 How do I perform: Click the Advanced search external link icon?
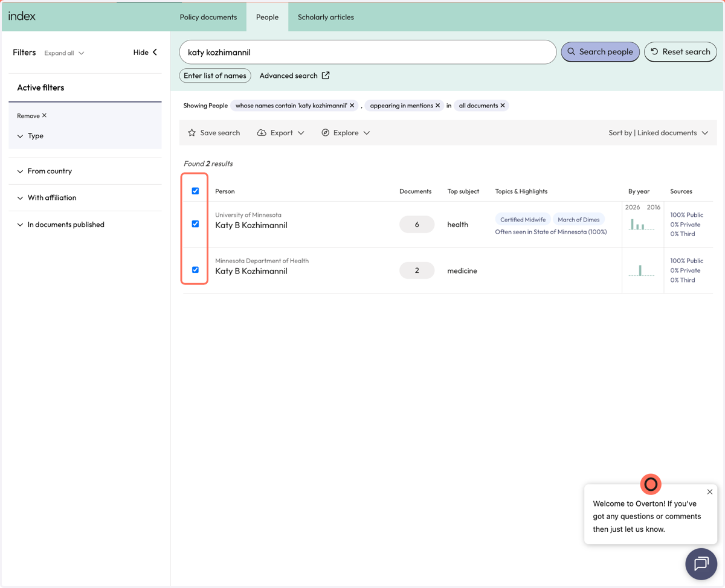point(326,75)
